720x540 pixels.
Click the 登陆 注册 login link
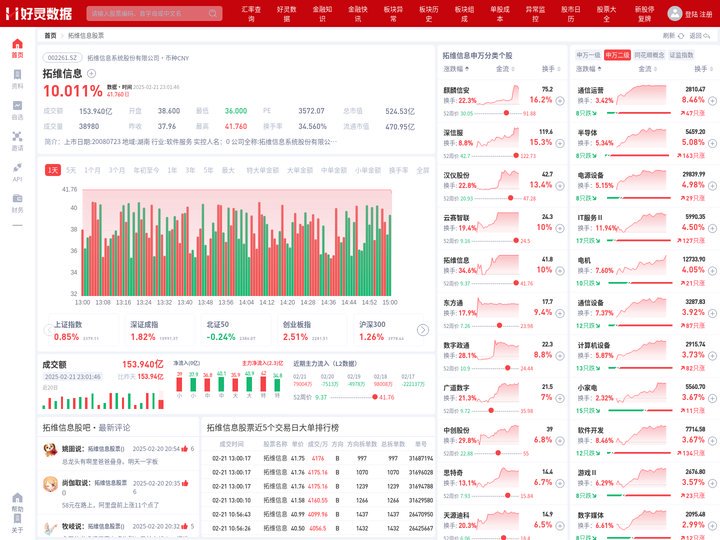click(698, 14)
